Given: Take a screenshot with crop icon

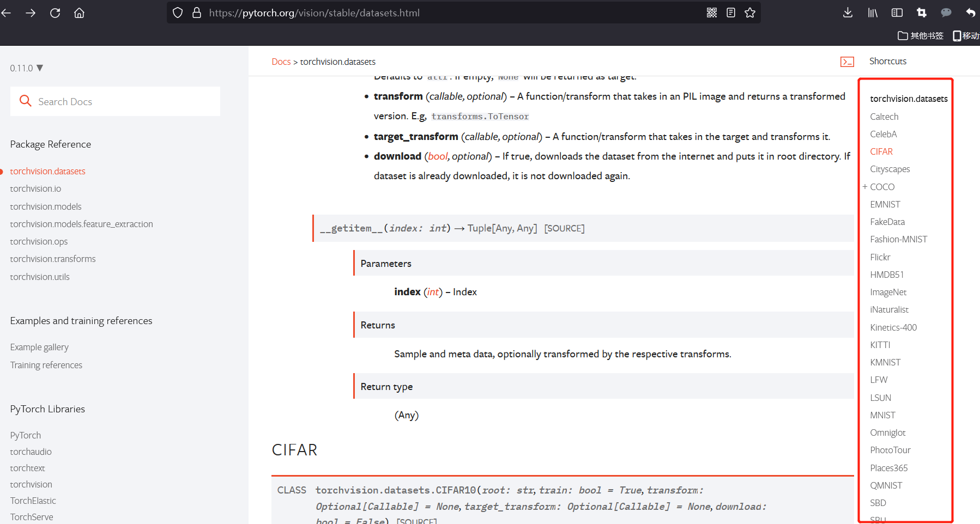Looking at the screenshot, I should pyautogui.click(x=922, y=13).
